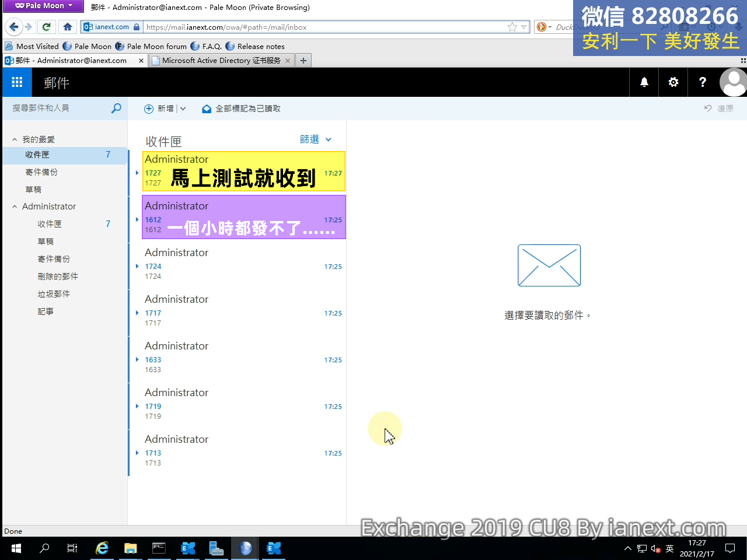Open Release notes bookmark
This screenshot has height=560, width=747.
255,46
